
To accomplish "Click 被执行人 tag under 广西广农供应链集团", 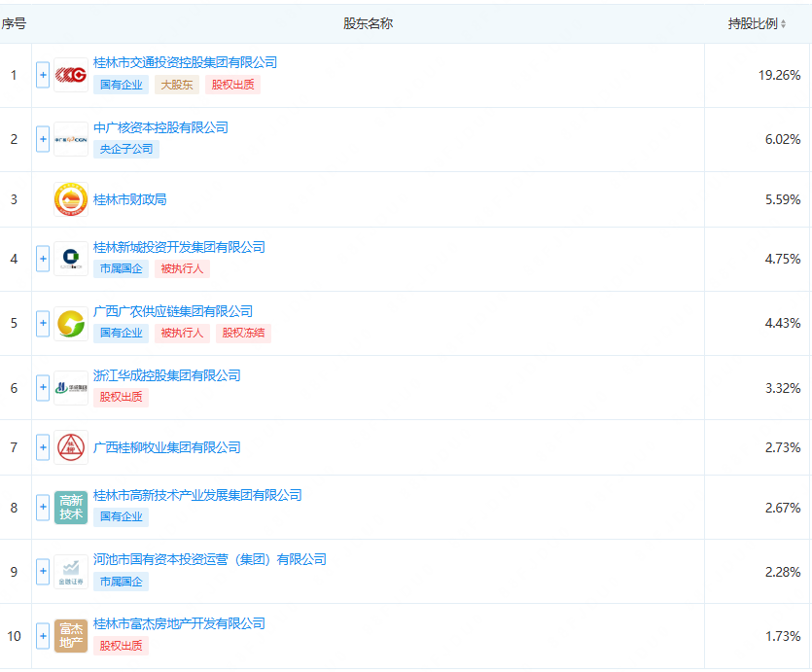I will pos(182,333).
